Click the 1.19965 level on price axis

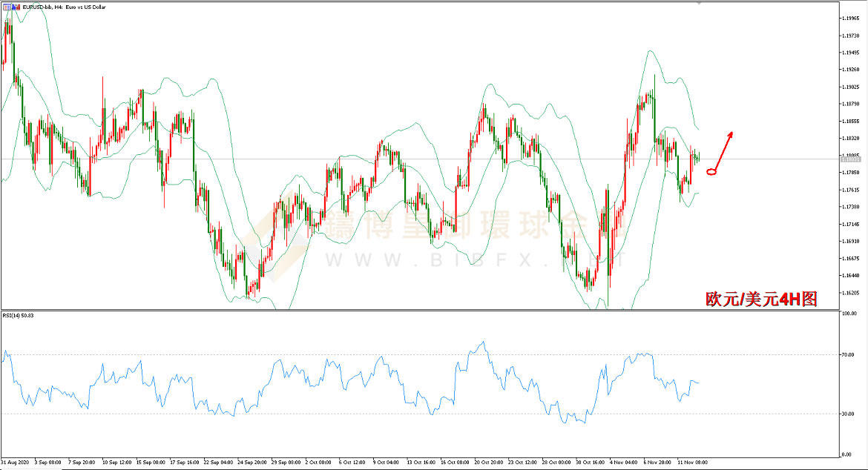(850, 18)
